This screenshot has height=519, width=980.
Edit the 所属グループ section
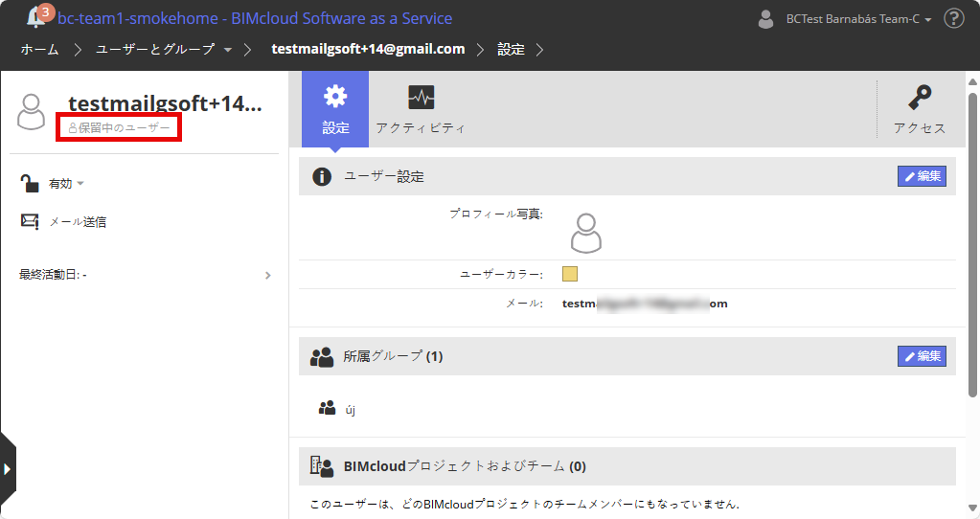(922, 356)
